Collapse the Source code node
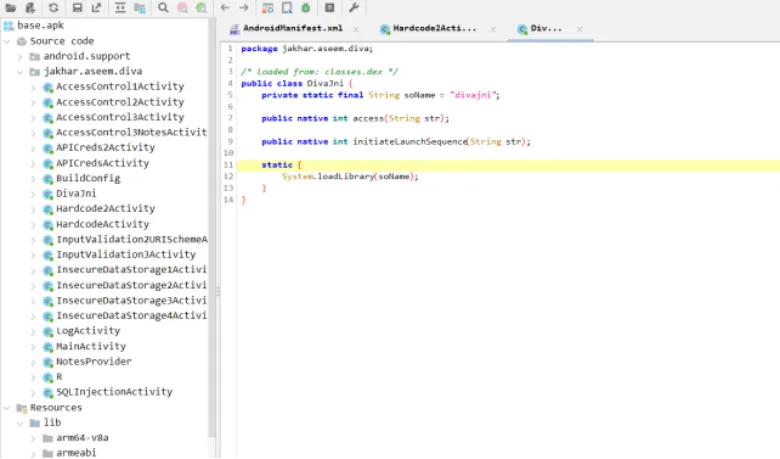The image size is (780, 459). [7, 41]
